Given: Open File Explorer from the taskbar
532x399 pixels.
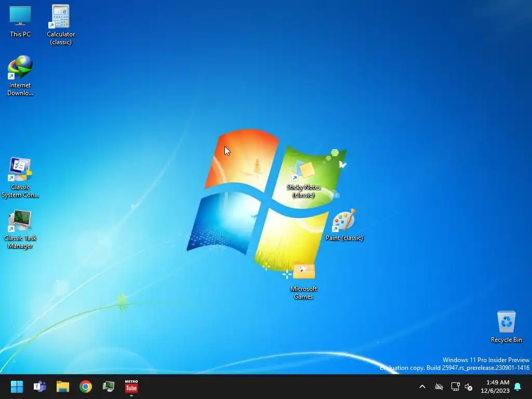Looking at the screenshot, I should point(63,387).
